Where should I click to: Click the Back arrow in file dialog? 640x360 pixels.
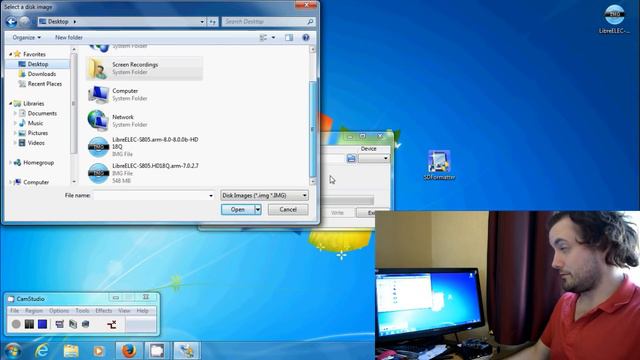[11, 22]
